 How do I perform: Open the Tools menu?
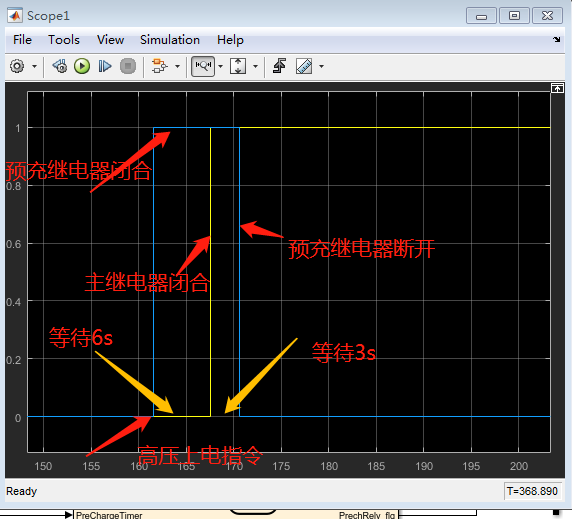pyautogui.click(x=64, y=40)
